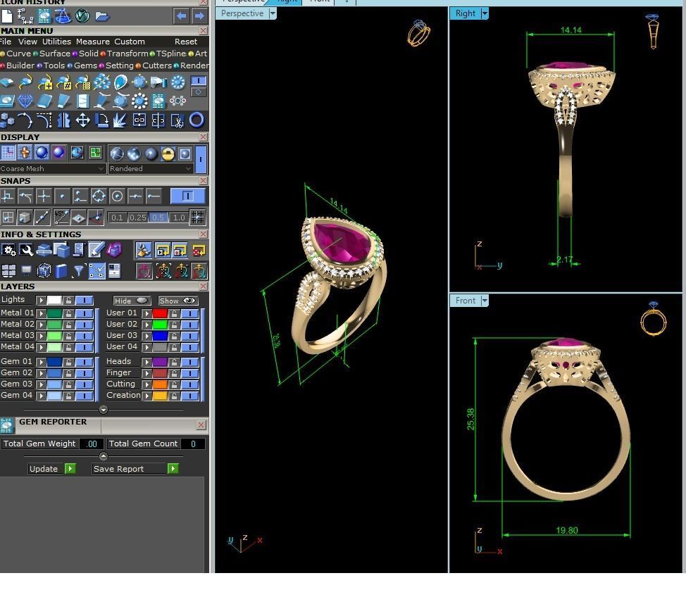Select the 0.25 snap increment button
This screenshot has height=616, width=686.
(138, 218)
